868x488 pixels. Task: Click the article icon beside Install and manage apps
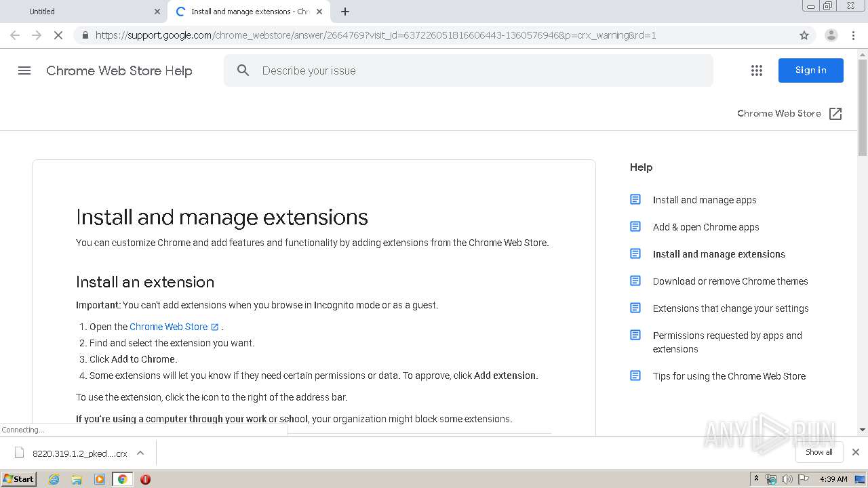(x=635, y=199)
